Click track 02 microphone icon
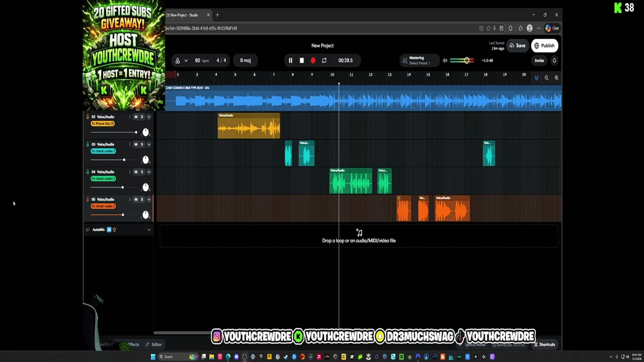This screenshot has height=362, width=644. tap(88, 117)
